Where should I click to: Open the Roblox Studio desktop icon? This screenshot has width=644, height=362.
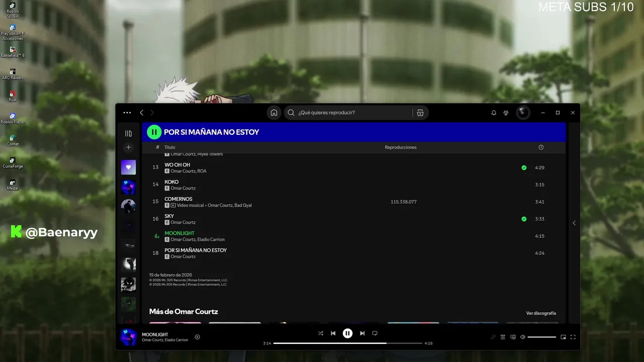(13, 10)
